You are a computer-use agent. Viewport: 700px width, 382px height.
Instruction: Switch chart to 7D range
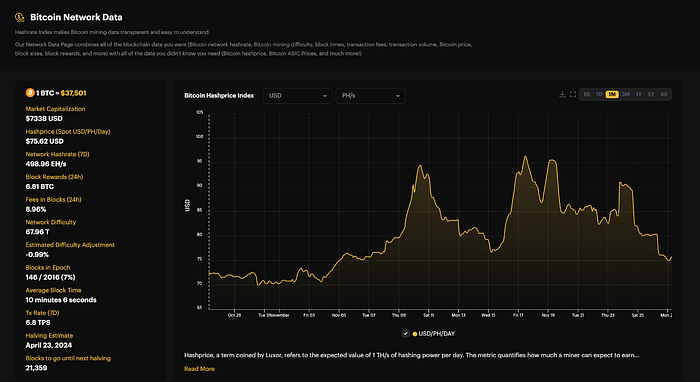coord(599,94)
